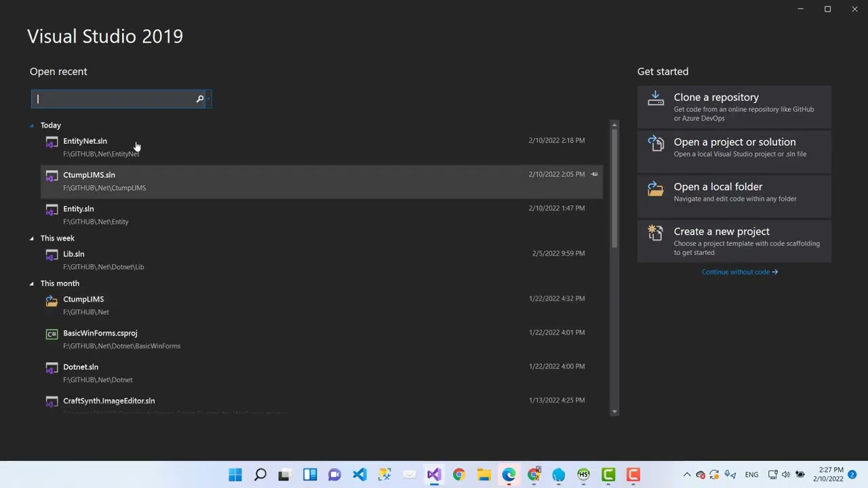The image size is (868, 488).
Task: Open Teams Chat from taskbar
Action: (x=334, y=474)
